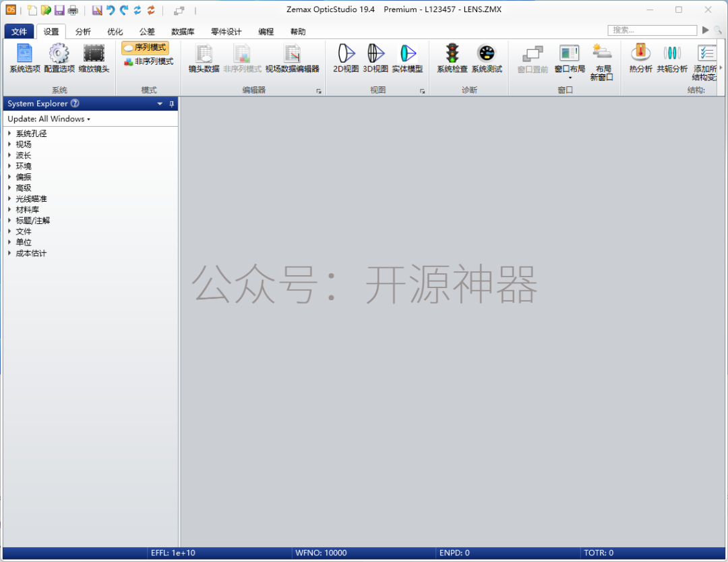Open the 2D视图 layout view

[346, 58]
